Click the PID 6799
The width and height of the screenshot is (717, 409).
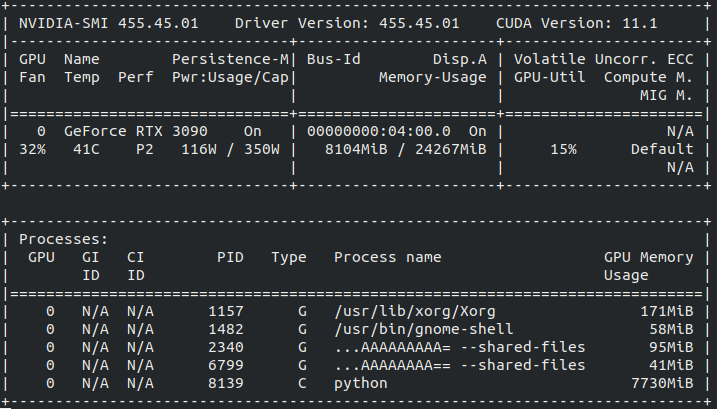[226, 366]
